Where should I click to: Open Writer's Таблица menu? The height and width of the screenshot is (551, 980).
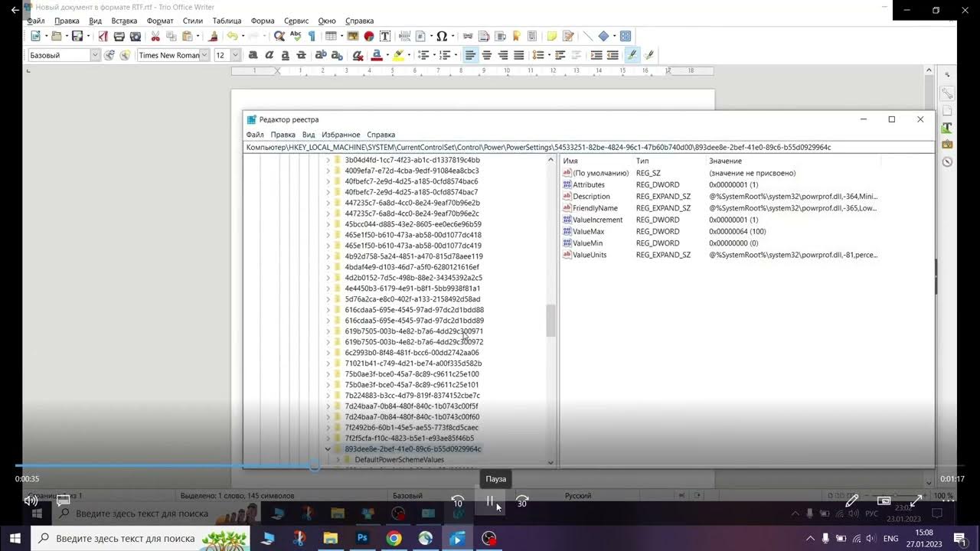tap(227, 21)
